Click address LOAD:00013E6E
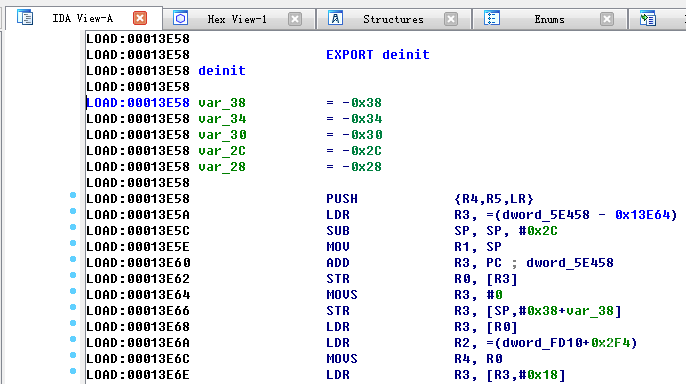The width and height of the screenshot is (686, 384). tap(138, 375)
